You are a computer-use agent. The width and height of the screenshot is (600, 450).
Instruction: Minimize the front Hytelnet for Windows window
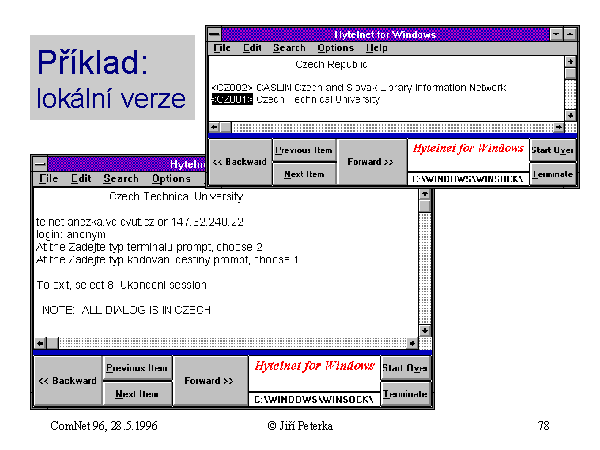click(556, 34)
